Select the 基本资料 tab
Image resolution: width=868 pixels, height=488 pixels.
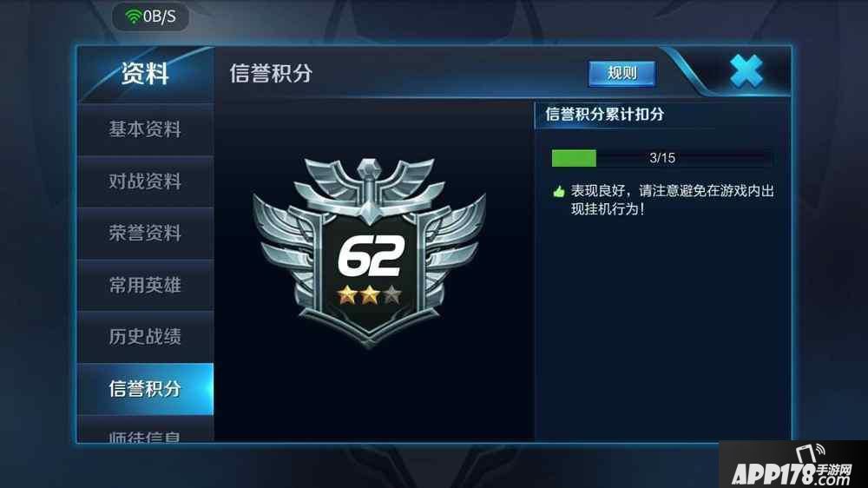(x=145, y=129)
